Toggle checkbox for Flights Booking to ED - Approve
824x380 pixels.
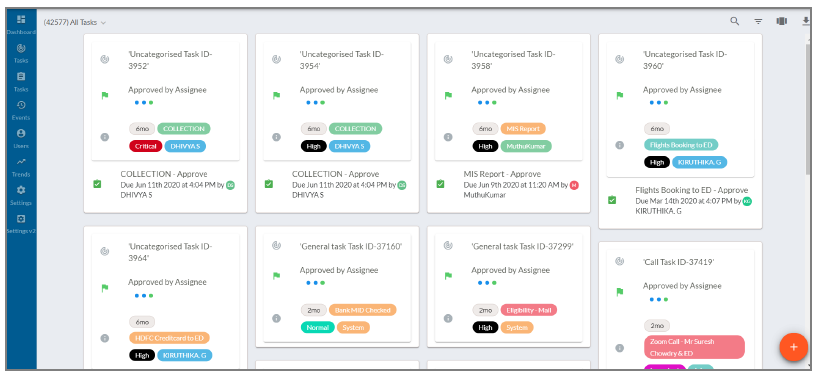click(612, 200)
